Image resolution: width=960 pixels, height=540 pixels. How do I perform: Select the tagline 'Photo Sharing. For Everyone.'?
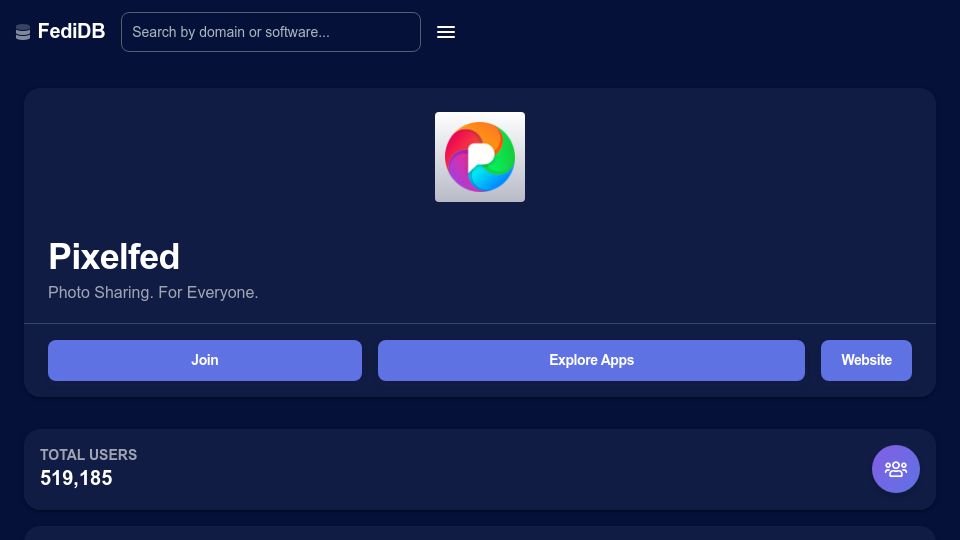[x=153, y=293]
